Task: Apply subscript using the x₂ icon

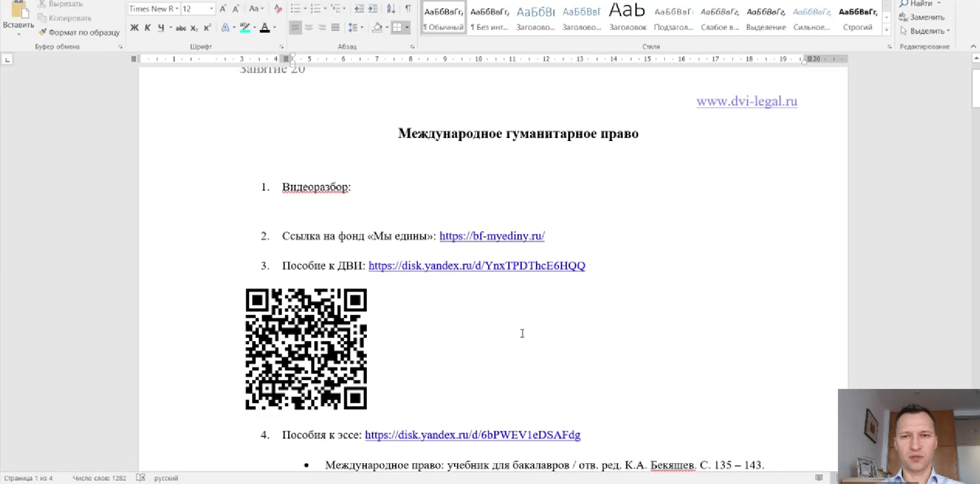Action: (194, 28)
